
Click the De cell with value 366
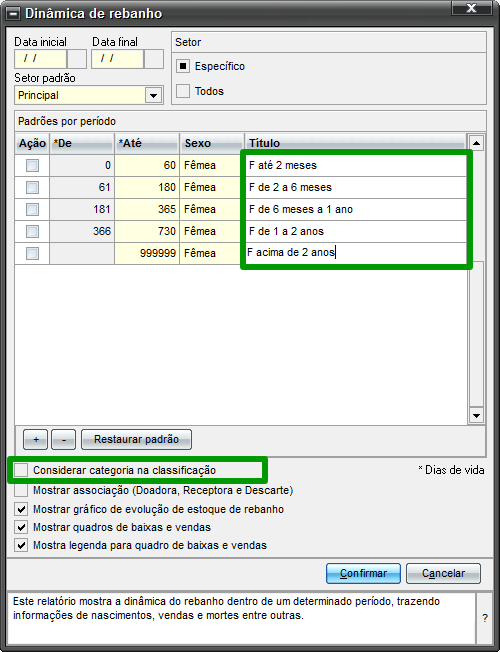pyautogui.click(x=82, y=232)
